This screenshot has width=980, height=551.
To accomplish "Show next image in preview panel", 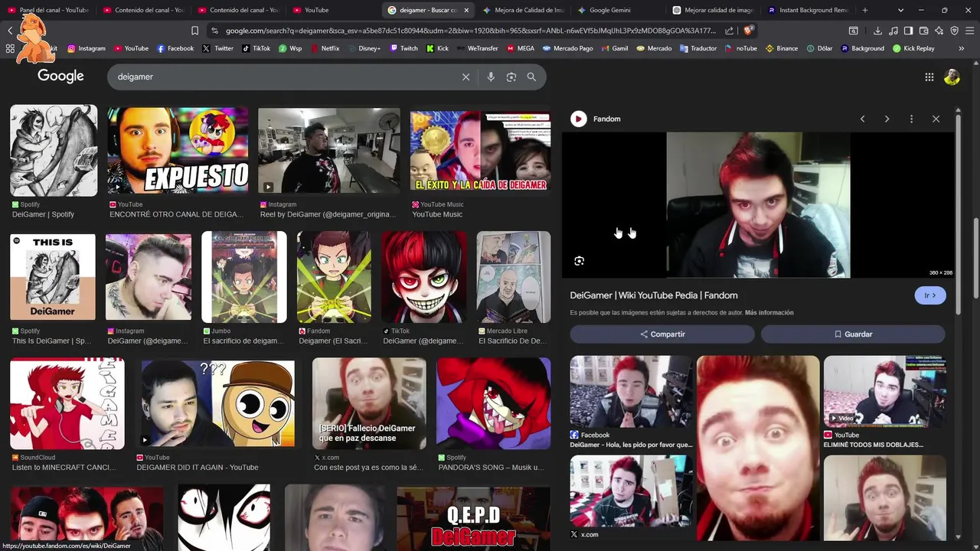I will point(887,119).
